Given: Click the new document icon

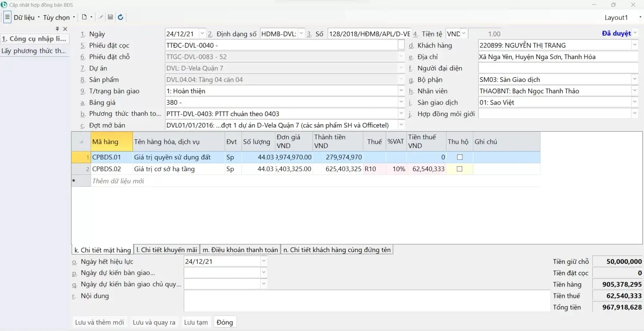Looking at the screenshot, I should point(84,17).
